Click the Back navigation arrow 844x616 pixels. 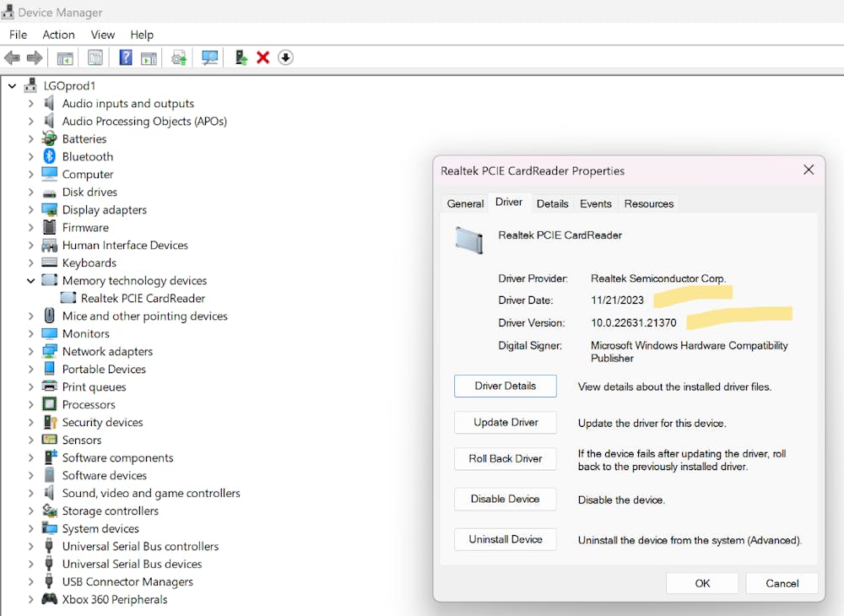pos(12,57)
